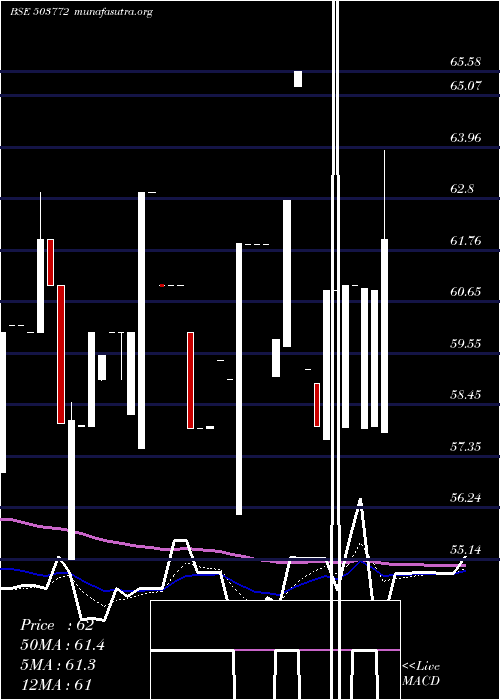Click the 60.65 price level label
Image resolution: width=500 pixels, height=700 pixels.
466,292
